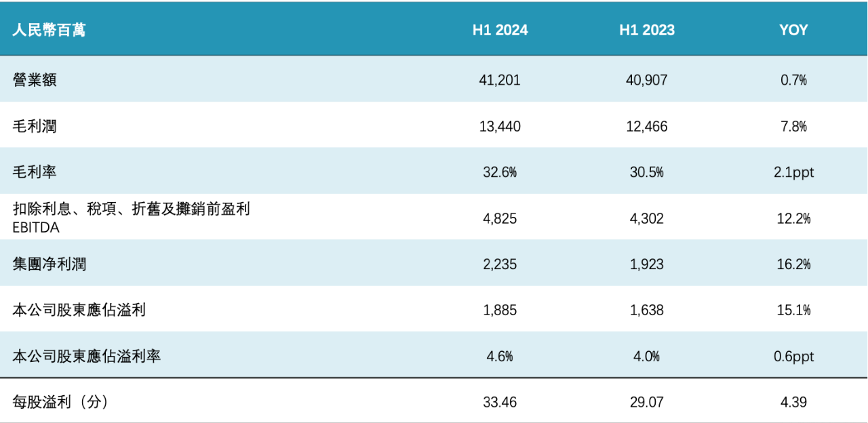Select the 毛利率 row label
The width and height of the screenshot is (868, 423).
(35, 172)
